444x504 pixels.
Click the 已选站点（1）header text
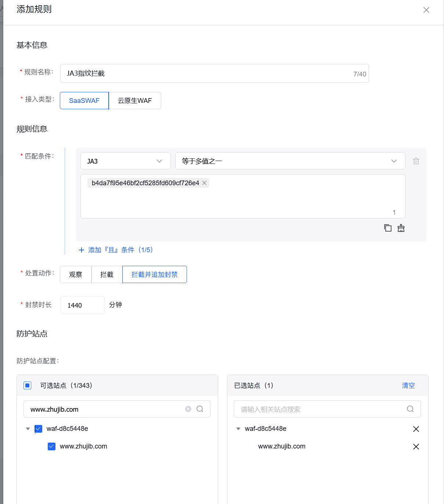(x=254, y=385)
